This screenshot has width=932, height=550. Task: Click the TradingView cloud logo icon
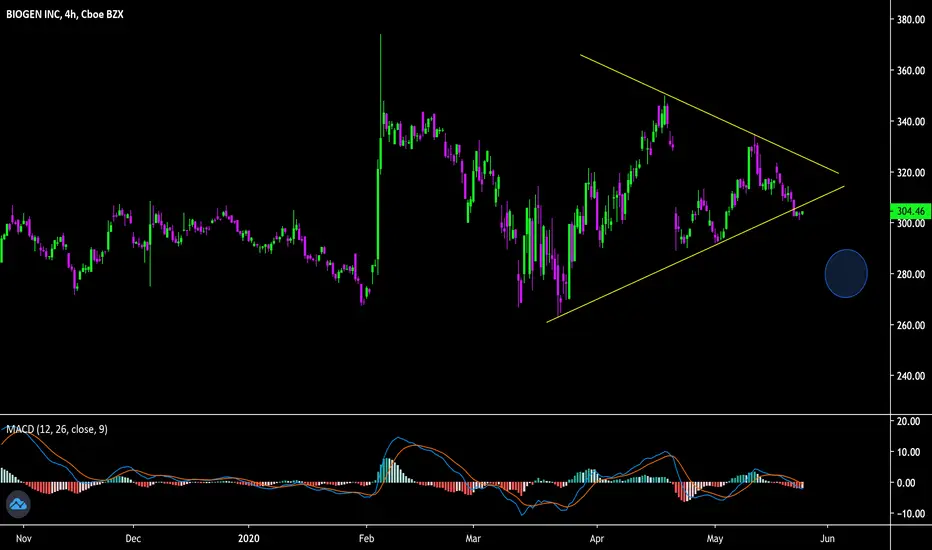[x=18, y=505]
